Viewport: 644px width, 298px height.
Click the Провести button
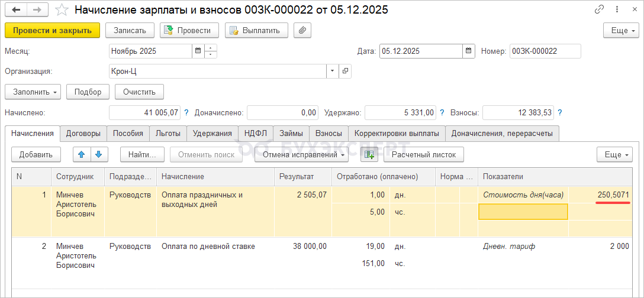click(x=189, y=30)
